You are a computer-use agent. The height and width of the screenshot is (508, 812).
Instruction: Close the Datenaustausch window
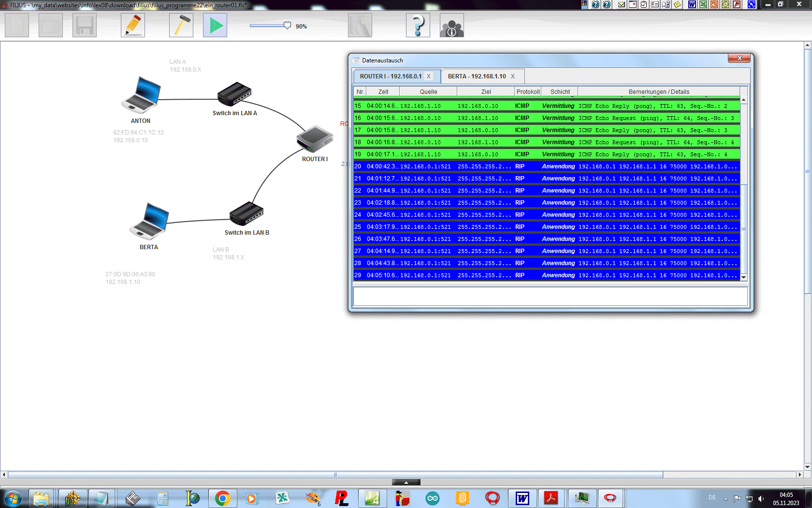(739, 58)
